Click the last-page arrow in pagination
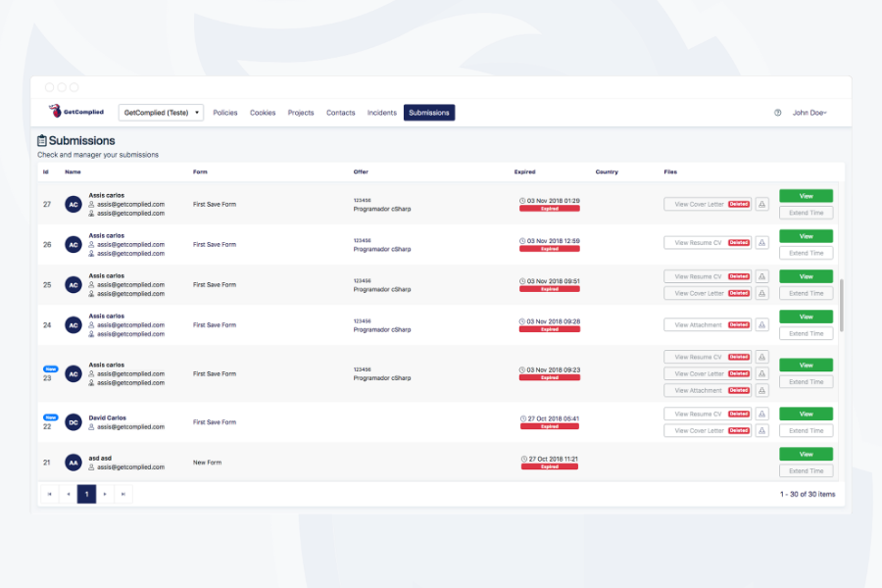This screenshot has height=588, width=882. tap(122, 494)
